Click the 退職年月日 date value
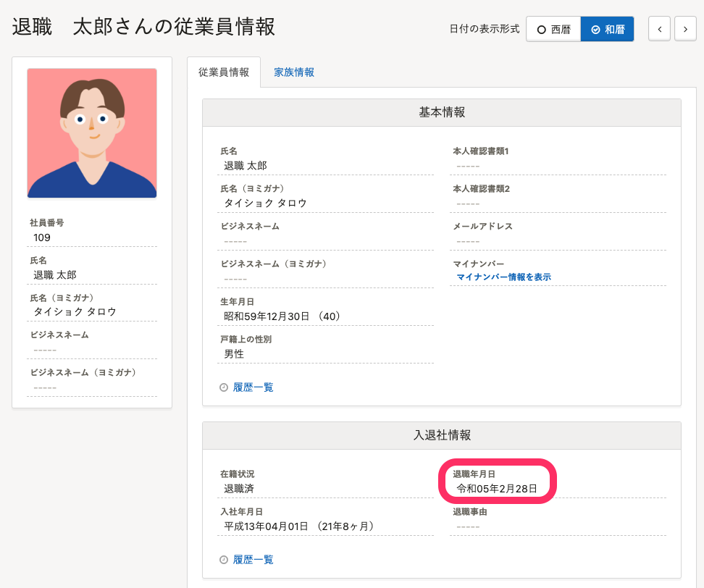This screenshot has width=704, height=588. point(497,489)
